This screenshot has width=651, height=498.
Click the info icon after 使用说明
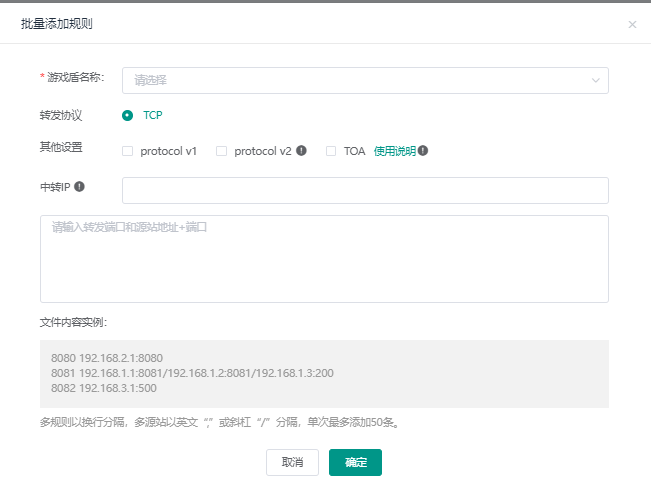coord(423,151)
